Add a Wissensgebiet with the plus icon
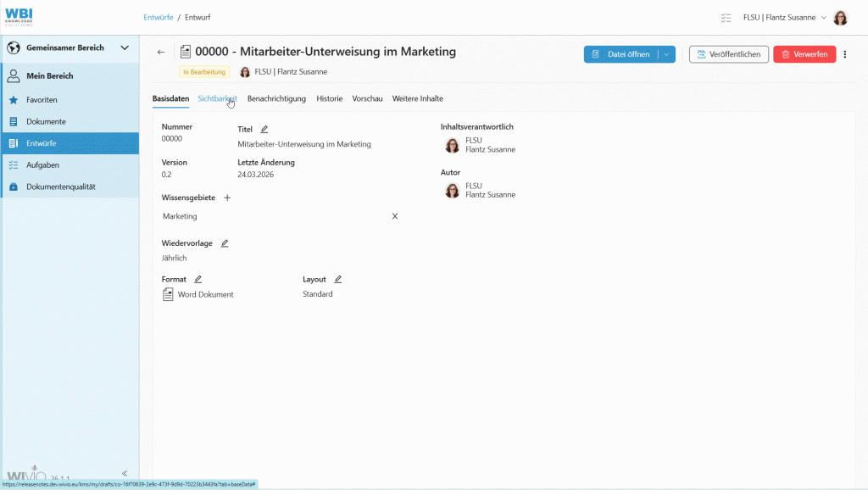The height and width of the screenshot is (490, 868). [227, 197]
